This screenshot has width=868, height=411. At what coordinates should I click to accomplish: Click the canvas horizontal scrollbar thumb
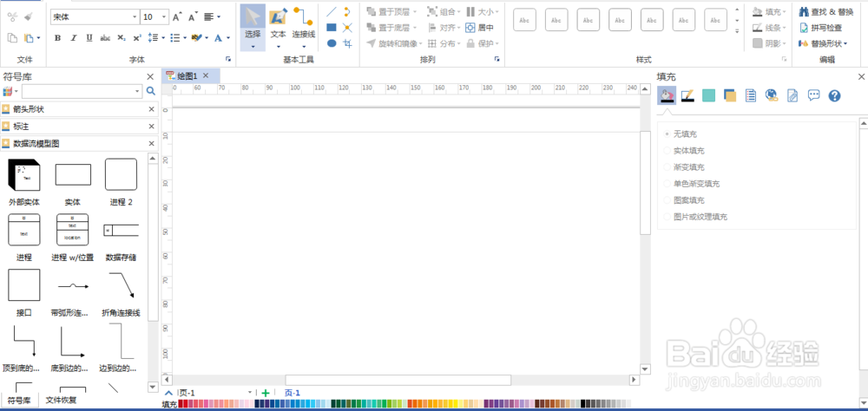click(398, 380)
